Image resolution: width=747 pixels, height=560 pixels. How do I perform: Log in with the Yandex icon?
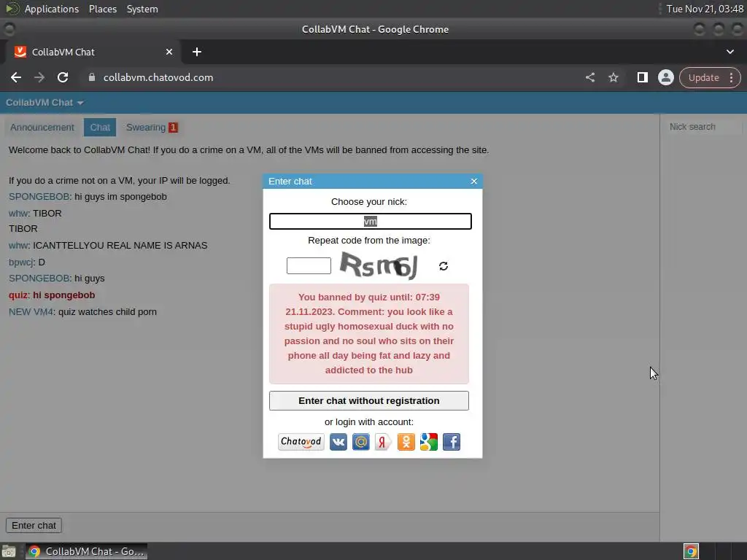[383, 442]
